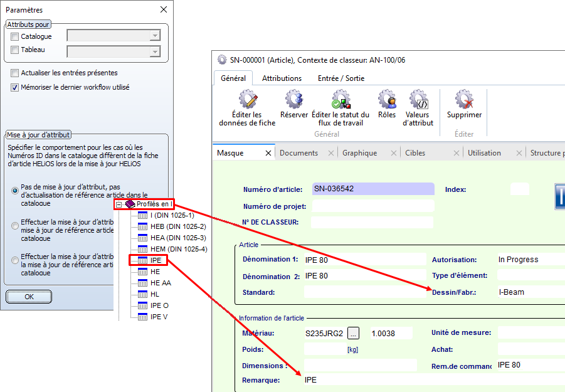Open the Rôles ribbon icon
The height and width of the screenshot is (392, 565).
[387, 100]
